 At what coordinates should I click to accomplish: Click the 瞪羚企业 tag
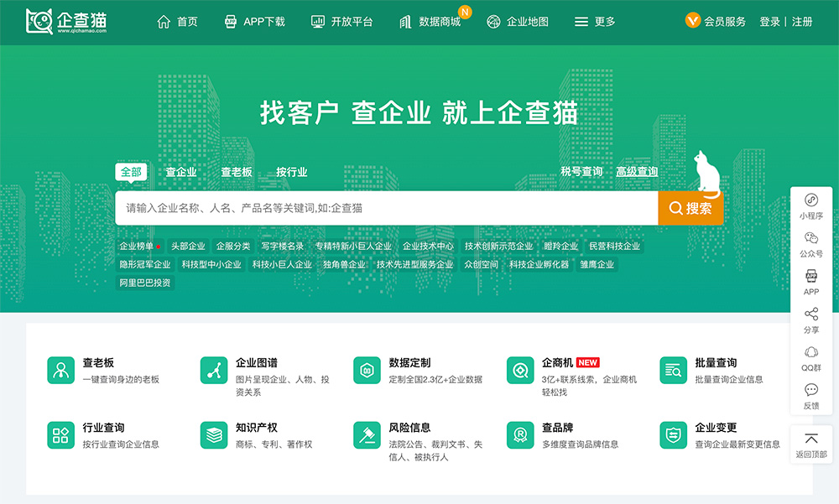[x=560, y=246]
